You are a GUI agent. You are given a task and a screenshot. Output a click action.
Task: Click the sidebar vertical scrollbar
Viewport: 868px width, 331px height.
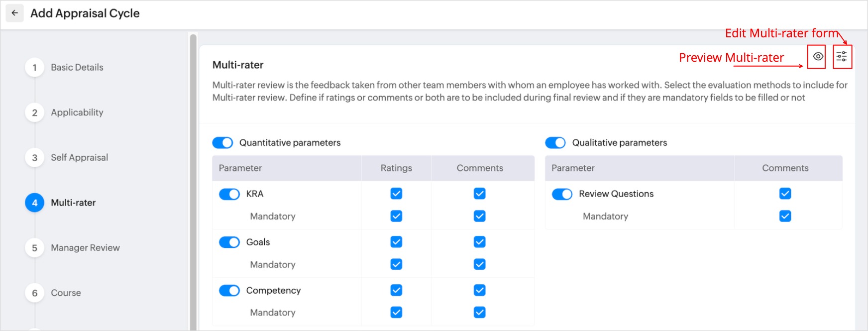pyautogui.click(x=193, y=182)
